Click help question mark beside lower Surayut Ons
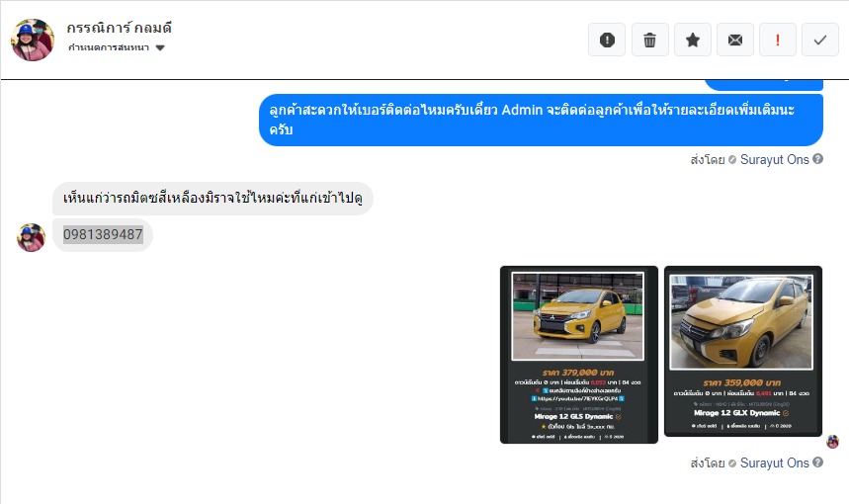Image resolution: width=849 pixels, height=504 pixels. click(817, 462)
